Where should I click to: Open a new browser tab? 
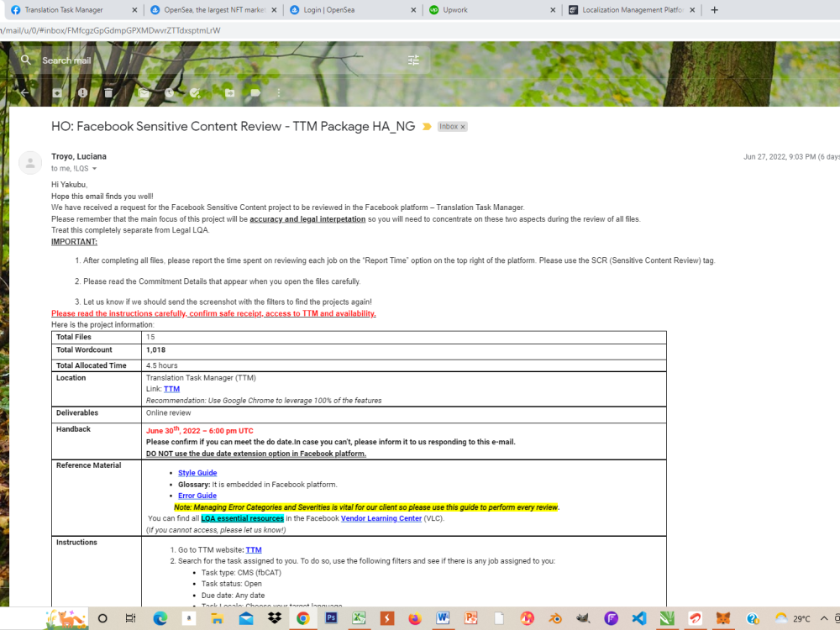[714, 9]
